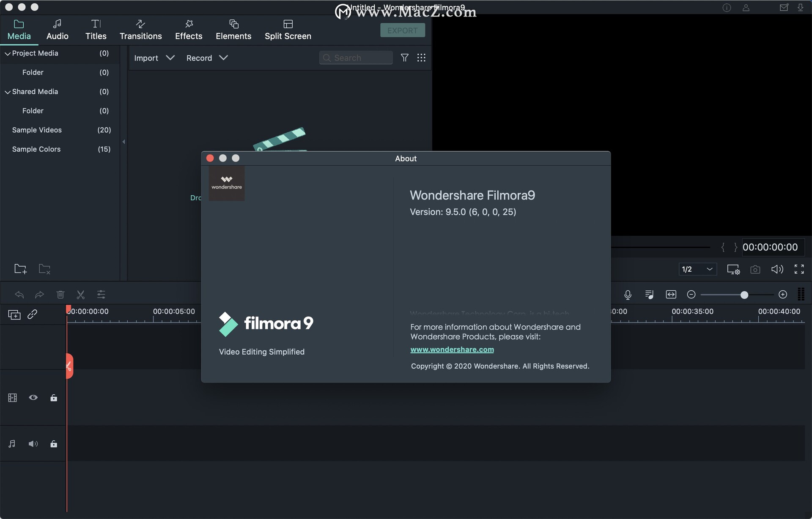Open the 1/2 preview quality dropdown

[698, 269]
